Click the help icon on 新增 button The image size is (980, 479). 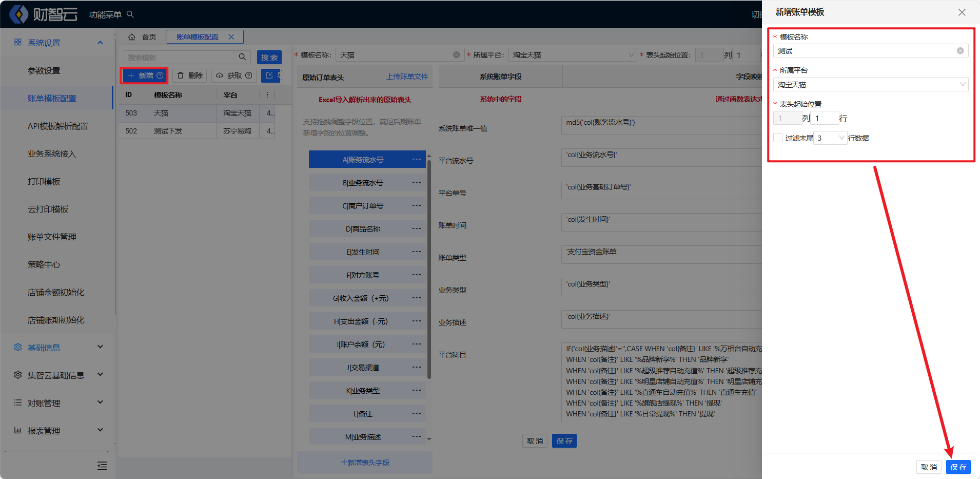coord(160,75)
